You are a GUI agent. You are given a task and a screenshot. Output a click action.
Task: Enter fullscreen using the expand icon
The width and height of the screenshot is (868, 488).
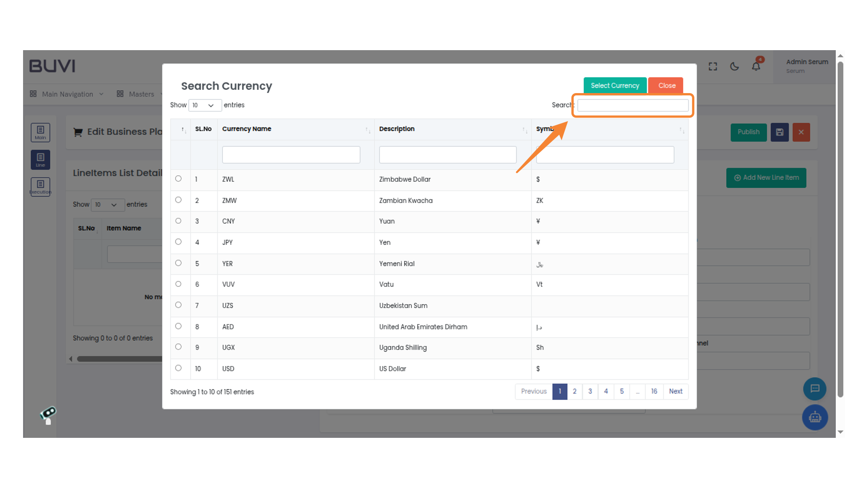pos(712,66)
